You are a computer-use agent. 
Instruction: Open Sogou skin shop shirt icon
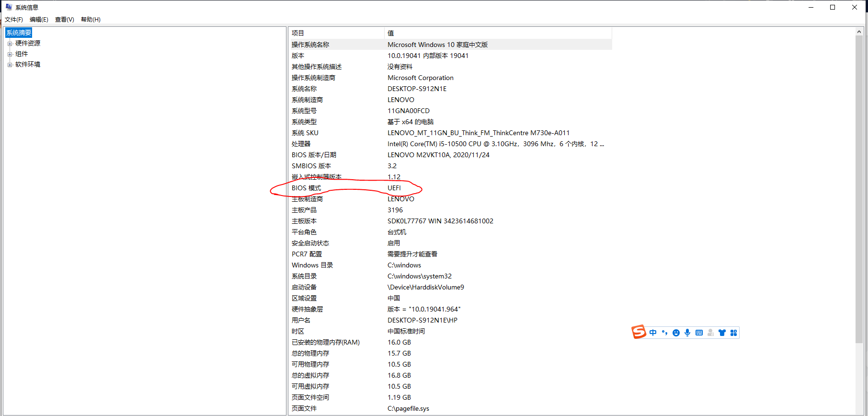pos(722,333)
